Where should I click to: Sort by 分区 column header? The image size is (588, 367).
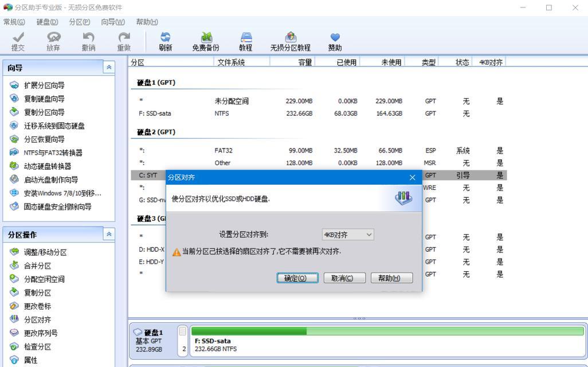171,63
